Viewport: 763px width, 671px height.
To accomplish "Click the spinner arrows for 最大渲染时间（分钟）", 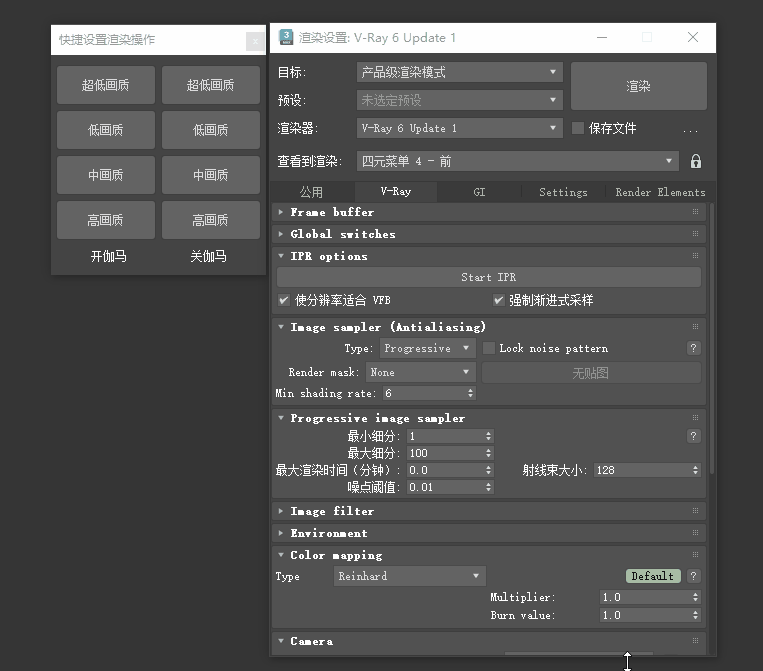I will [x=488, y=470].
